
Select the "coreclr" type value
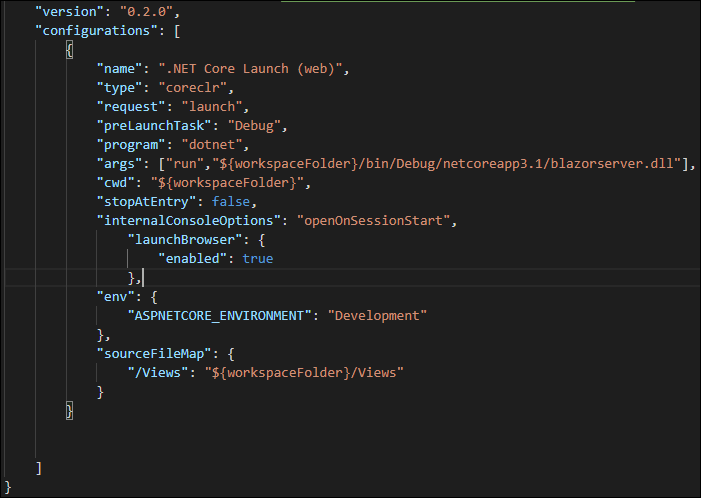[x=201, y=87]
